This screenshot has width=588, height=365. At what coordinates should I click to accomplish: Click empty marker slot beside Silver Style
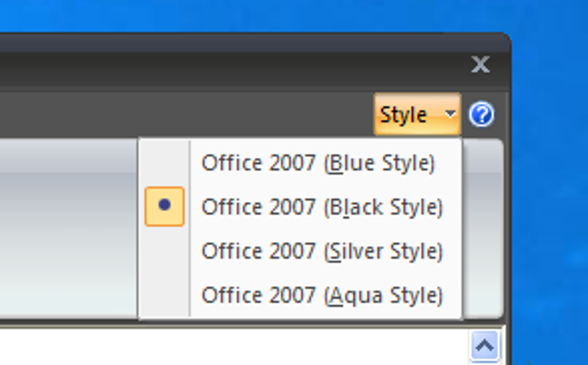[165, 251]
